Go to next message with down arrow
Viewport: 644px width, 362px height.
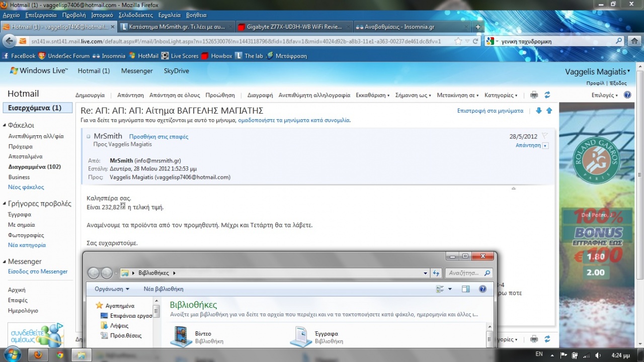[539, 111]
